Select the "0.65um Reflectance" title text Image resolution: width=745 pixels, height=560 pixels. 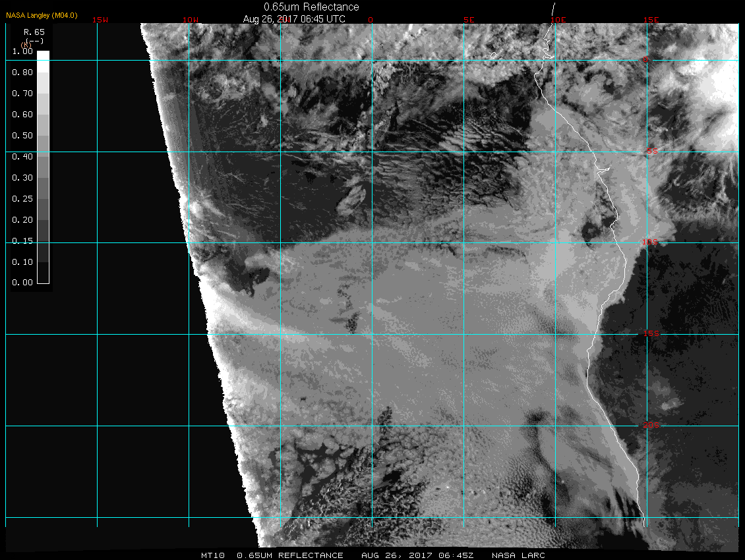pyautogui.click(x=311, y=7)
